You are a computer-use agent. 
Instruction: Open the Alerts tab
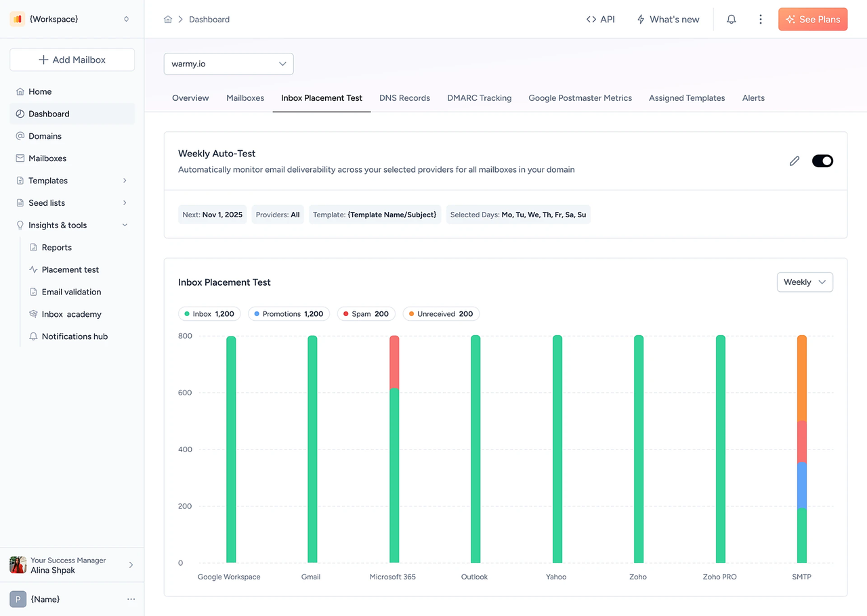pos(753,98)
